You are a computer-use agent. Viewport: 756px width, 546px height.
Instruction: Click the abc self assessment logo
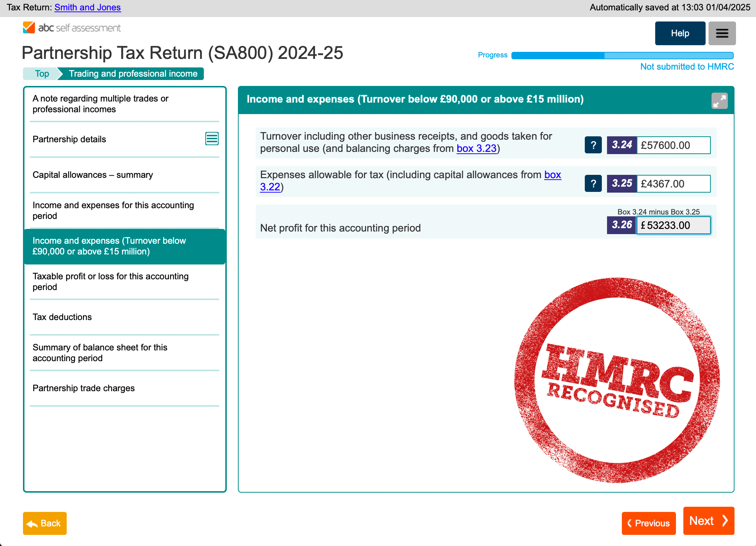click(x=72, y=28)
